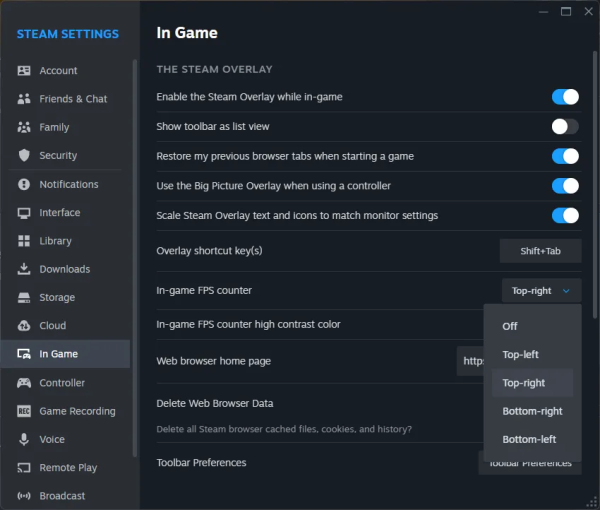The height and width of the screenshot is (510, 600).
Task: Click the Family group icon
Action: 24,127
